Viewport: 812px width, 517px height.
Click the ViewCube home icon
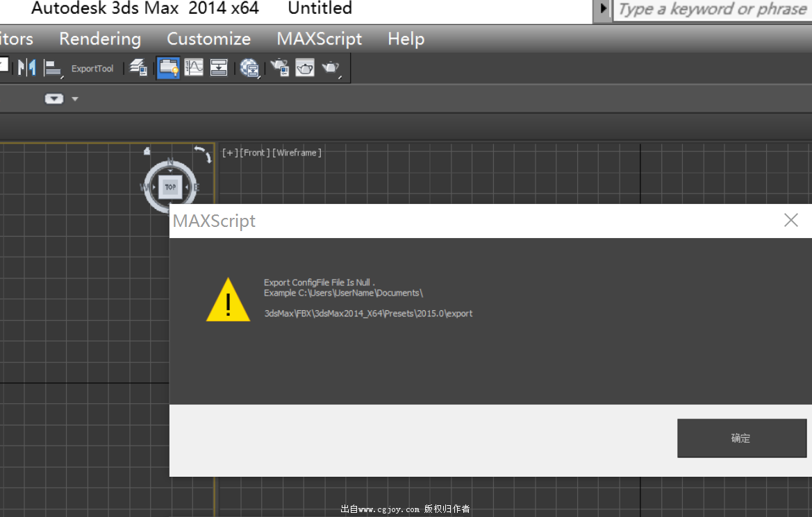(147, 151)
